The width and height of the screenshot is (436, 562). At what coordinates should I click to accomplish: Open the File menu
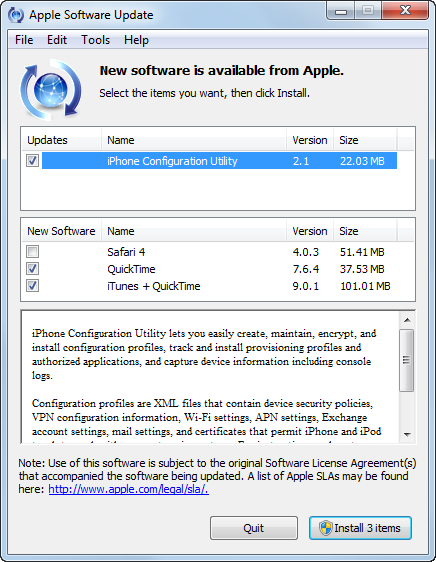coord(24,40)
